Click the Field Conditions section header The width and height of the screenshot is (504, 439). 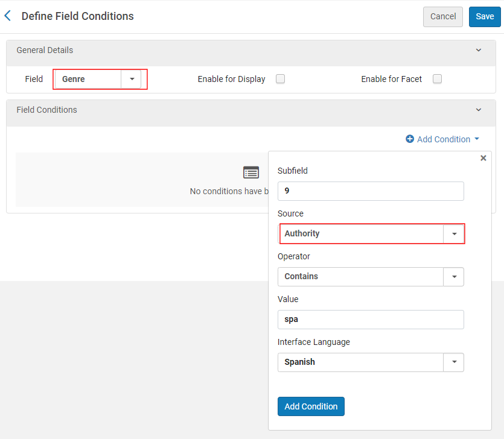47,110
